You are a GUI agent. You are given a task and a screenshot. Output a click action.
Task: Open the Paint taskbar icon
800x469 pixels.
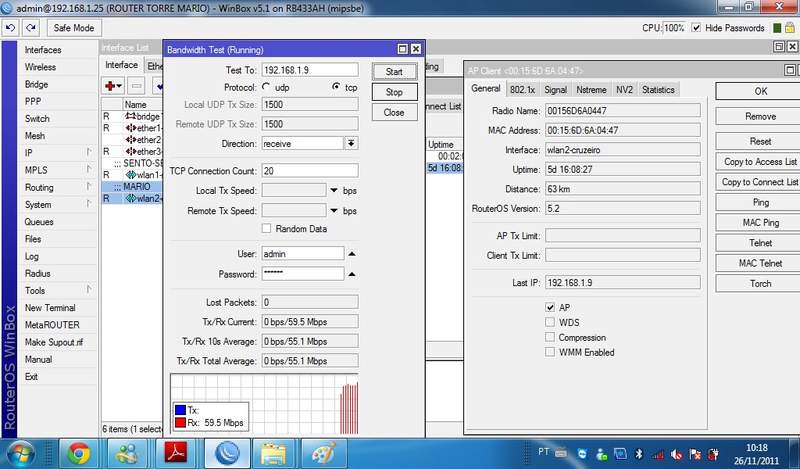(323, 453)
